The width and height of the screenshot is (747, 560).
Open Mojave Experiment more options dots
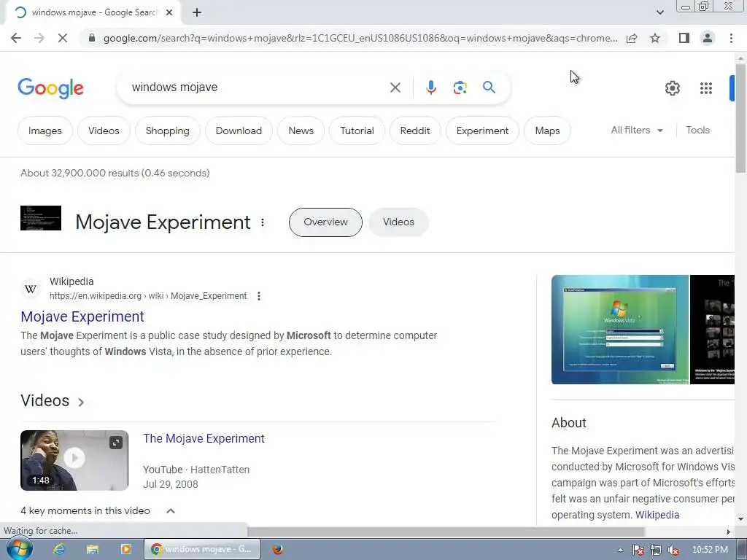pos(263,222)
